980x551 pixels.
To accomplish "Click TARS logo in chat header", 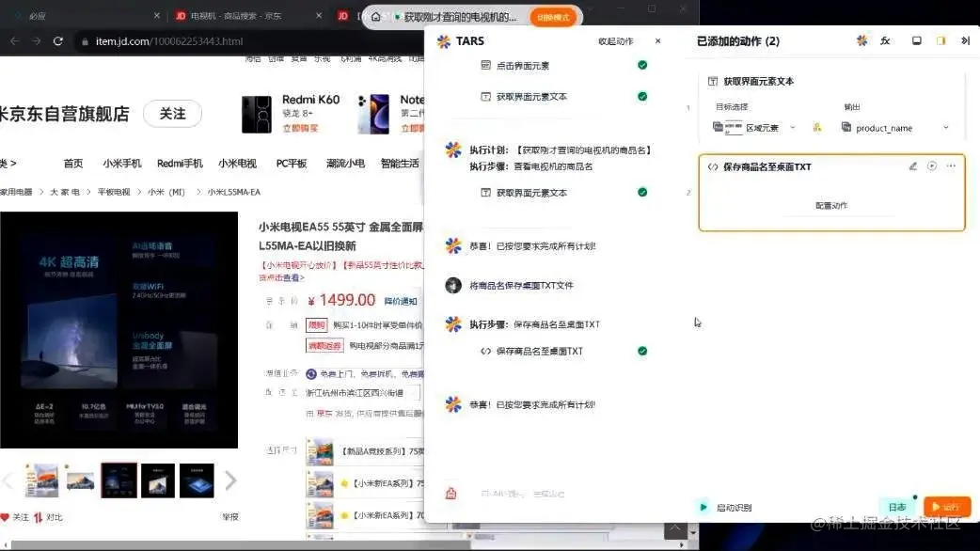I will pos(444,41).
